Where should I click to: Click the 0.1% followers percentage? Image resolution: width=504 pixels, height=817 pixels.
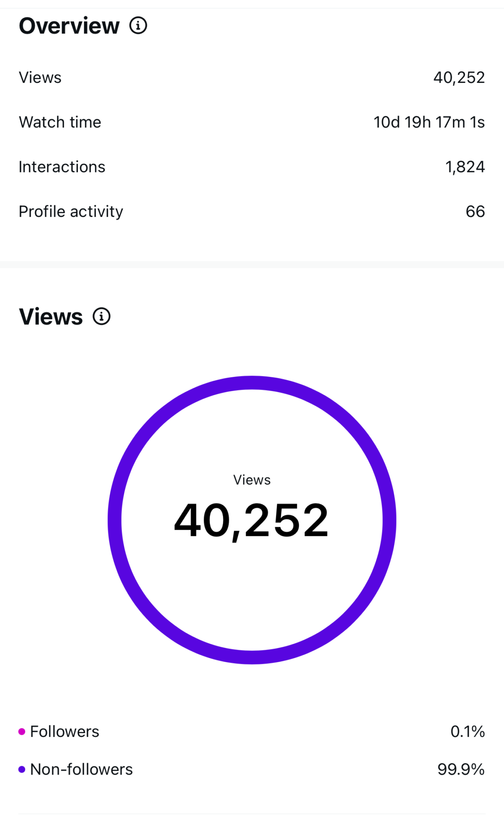[x=467, y=731]
